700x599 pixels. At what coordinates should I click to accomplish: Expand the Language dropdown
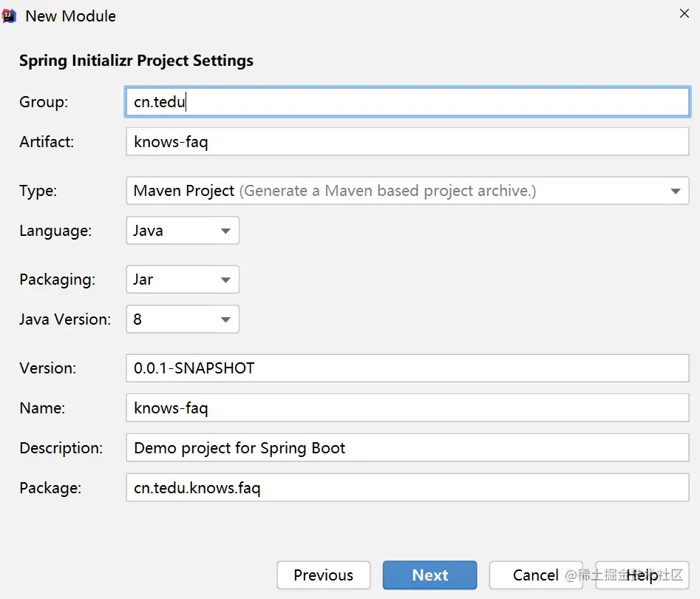[x=182, y=231]
